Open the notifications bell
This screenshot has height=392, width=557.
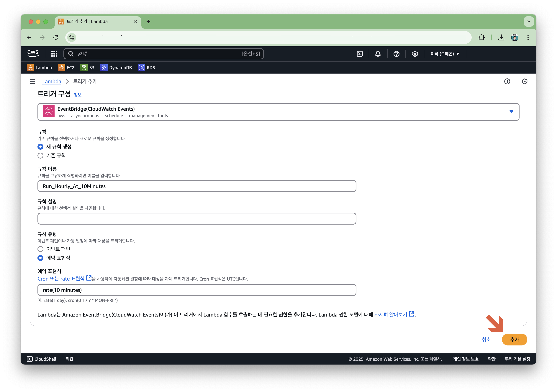(x=378, y=54)
